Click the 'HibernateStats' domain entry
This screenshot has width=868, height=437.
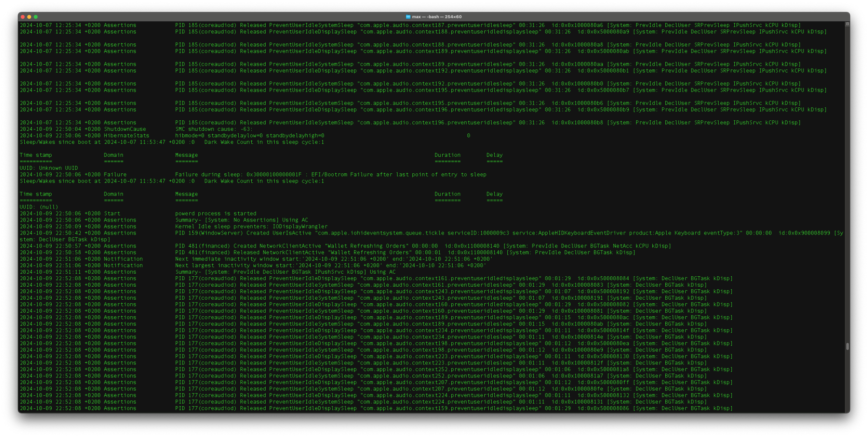127,136
